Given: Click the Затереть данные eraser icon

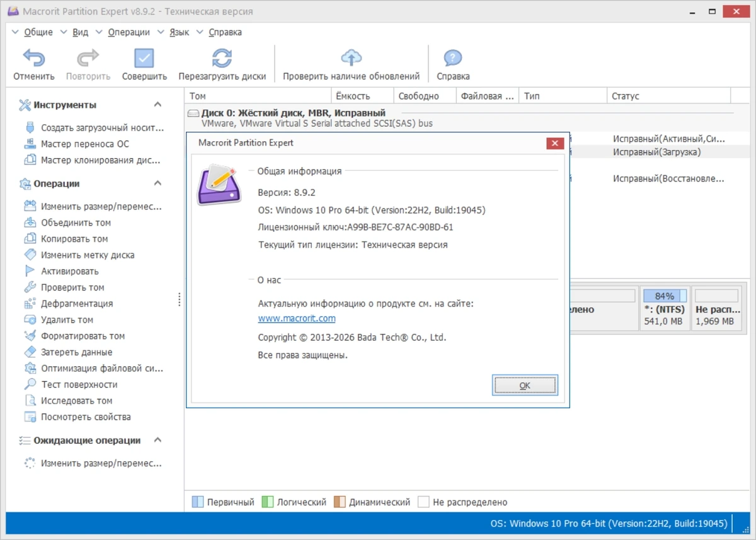Looking at the screenshot, I should click(30, 352).
